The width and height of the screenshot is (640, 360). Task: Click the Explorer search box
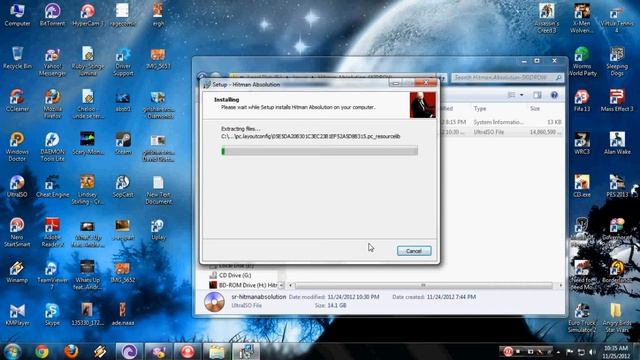(x=507, y=77)
